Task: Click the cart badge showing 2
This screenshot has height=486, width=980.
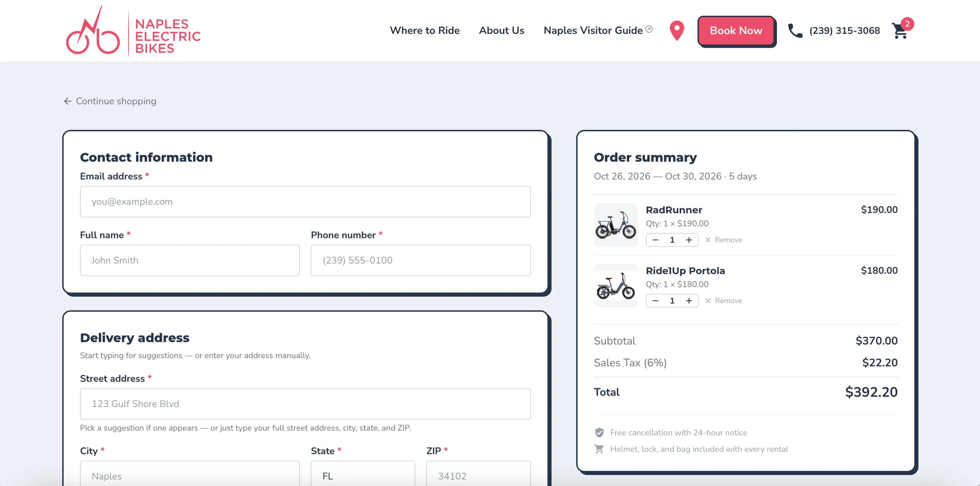Action: coord(907,24)
